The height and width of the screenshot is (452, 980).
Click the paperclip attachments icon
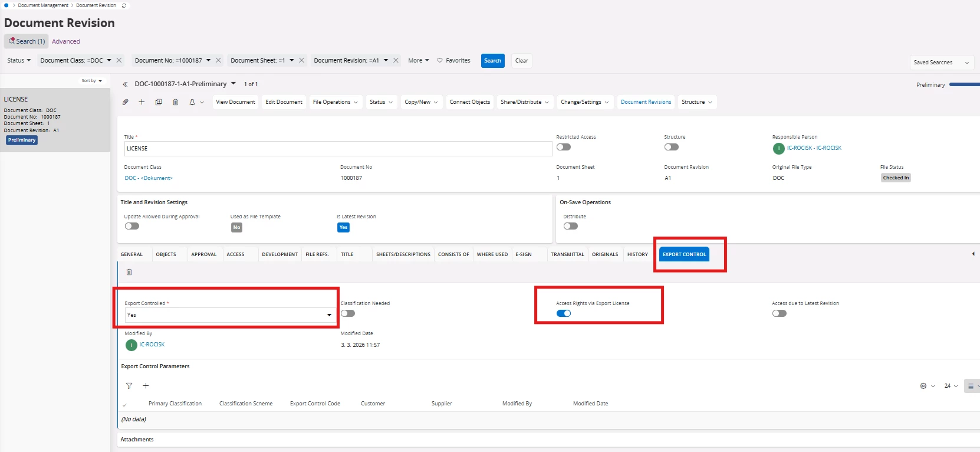pos(126,102)
